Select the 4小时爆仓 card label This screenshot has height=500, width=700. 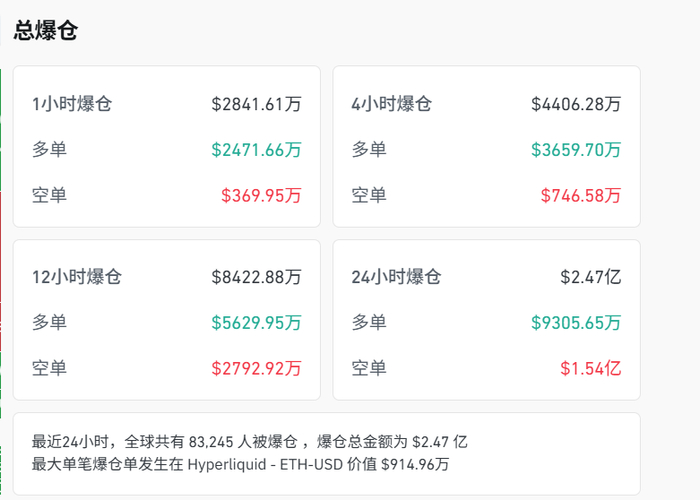pyautogui.click(x=391, y=103)
